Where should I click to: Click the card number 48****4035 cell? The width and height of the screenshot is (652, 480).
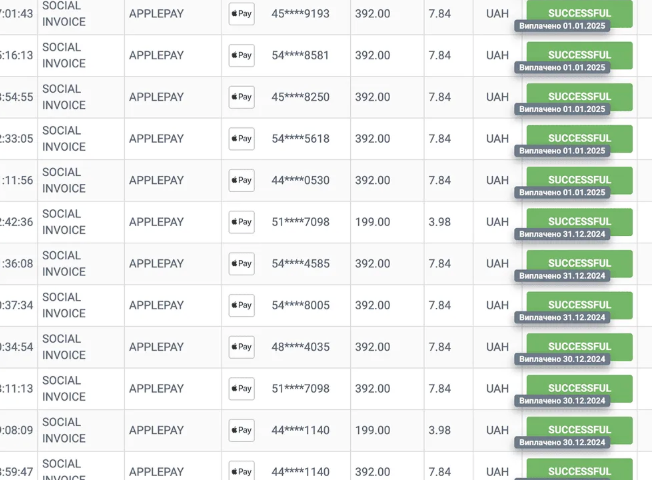[300, 347]
